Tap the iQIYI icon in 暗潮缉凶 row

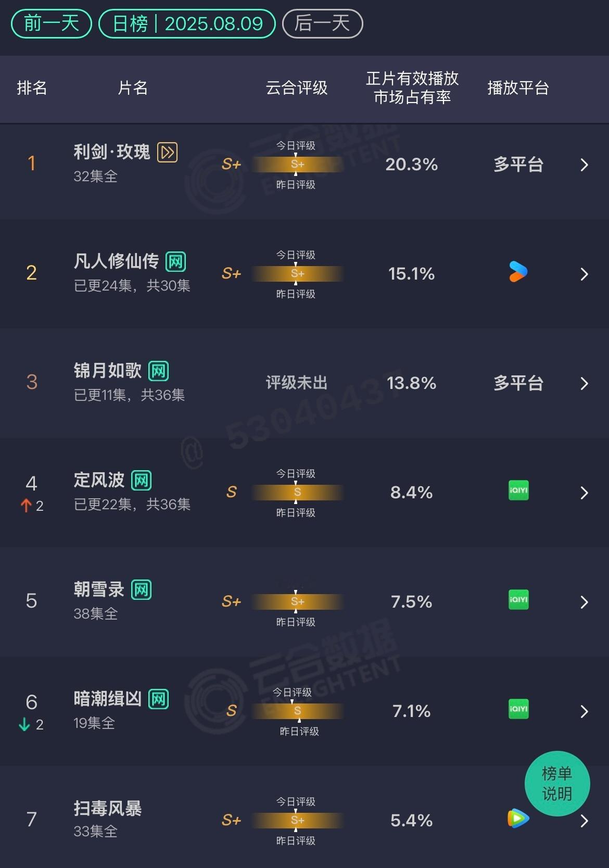(518, 709)
